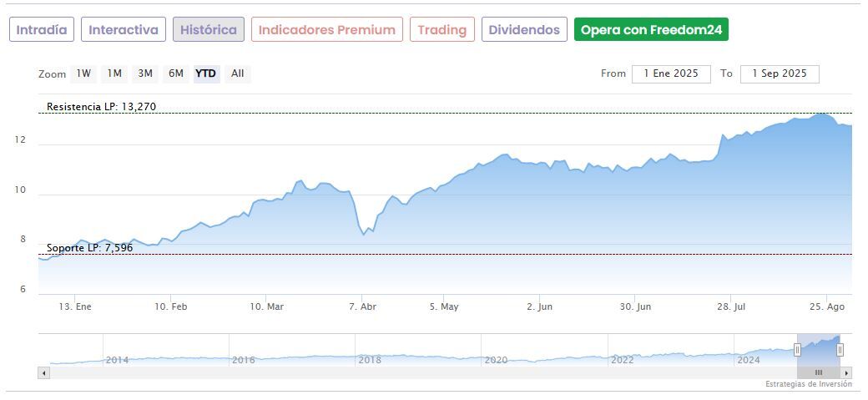The height and width of the screenshot is (400, 868).
Task: Click the From date field
Action: tap(671, 73)
